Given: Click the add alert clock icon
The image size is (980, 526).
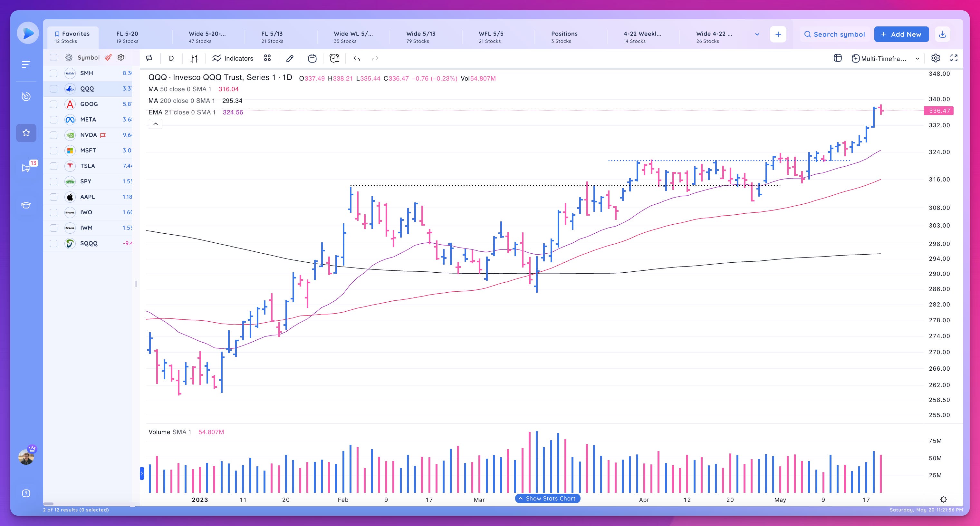Looking at the screenshot, I should 334,58.
